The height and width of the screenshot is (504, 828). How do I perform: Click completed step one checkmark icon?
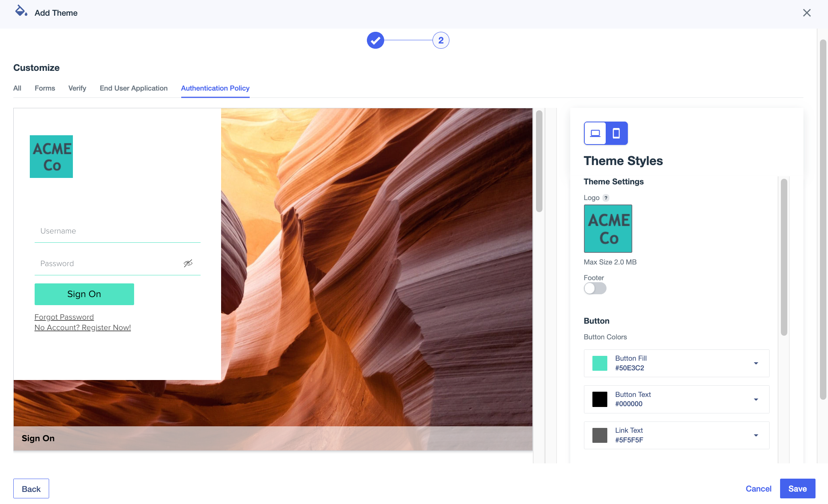(375, 40)
